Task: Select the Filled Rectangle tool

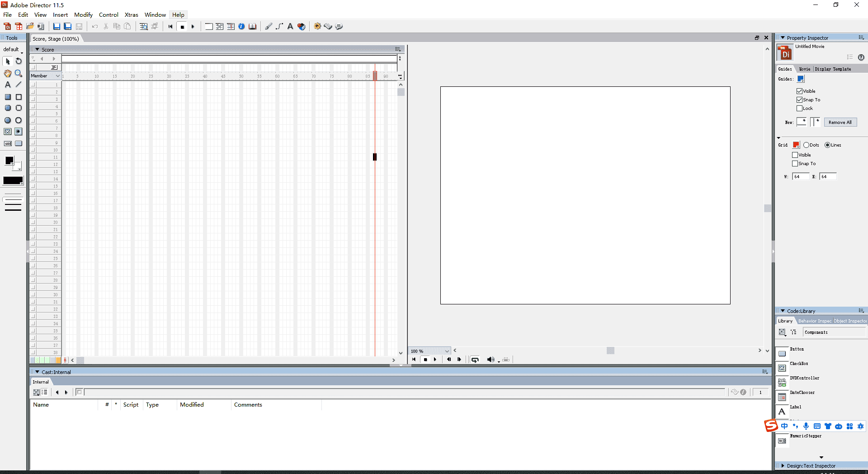Action: click(x=8, y=97)
